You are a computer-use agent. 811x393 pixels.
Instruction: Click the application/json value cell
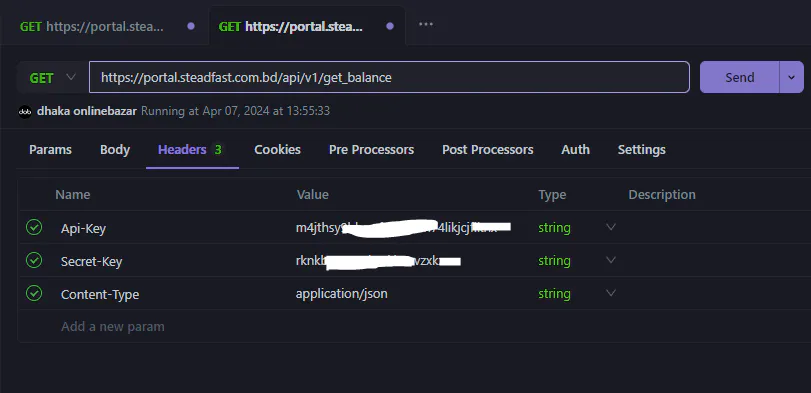(x=341, y=294)
